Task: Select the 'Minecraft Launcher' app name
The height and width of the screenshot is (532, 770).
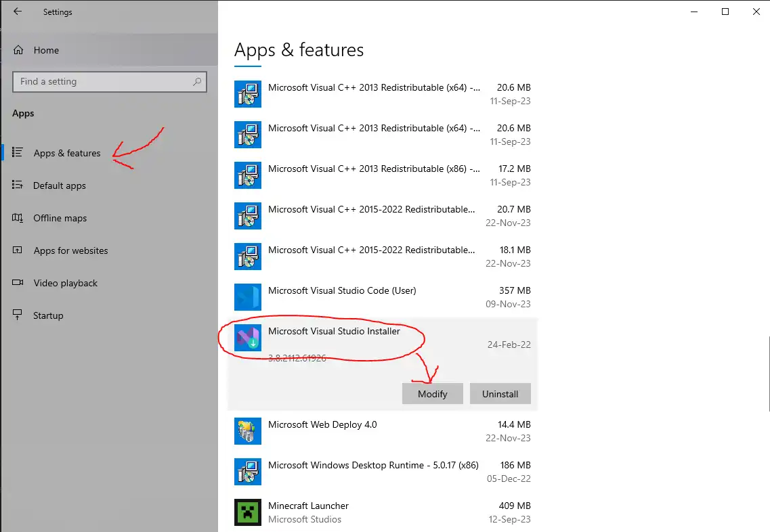Action: pos(308,506)
